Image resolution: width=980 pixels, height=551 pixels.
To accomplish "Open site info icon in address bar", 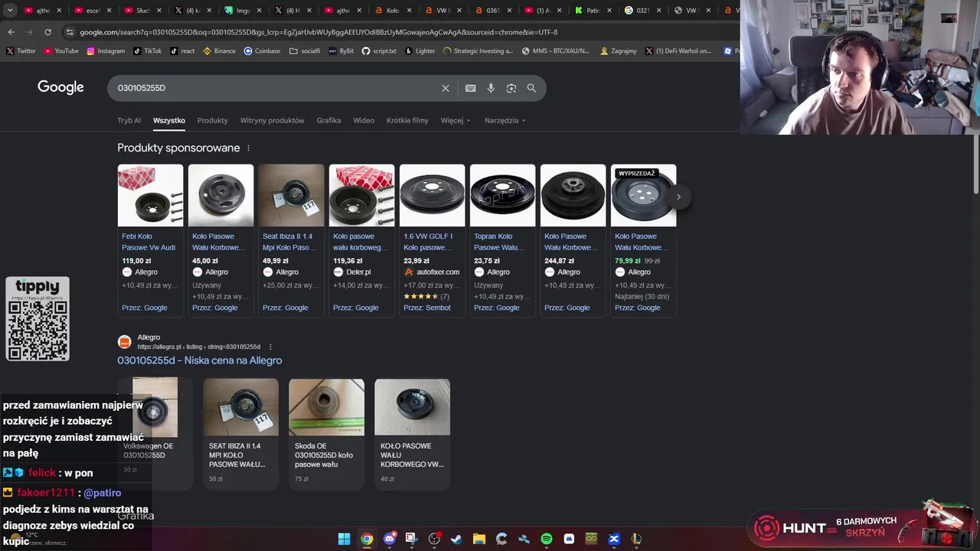I will [70, 32].
